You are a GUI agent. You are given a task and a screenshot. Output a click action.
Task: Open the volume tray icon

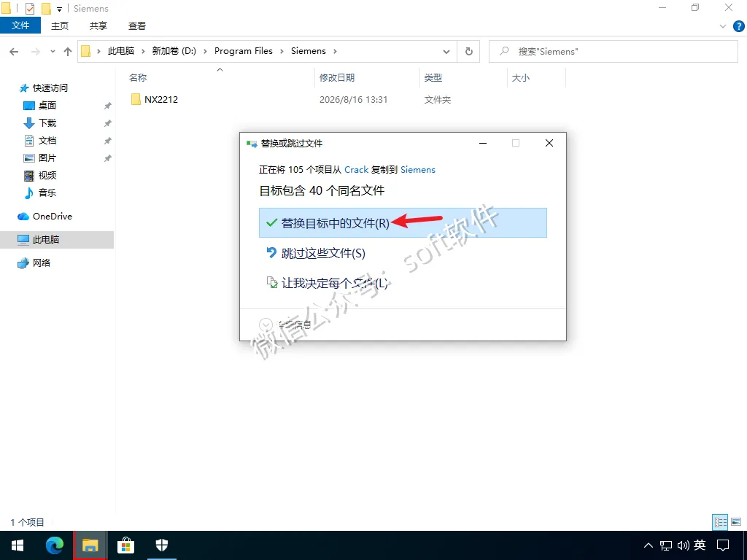(683, 545)
